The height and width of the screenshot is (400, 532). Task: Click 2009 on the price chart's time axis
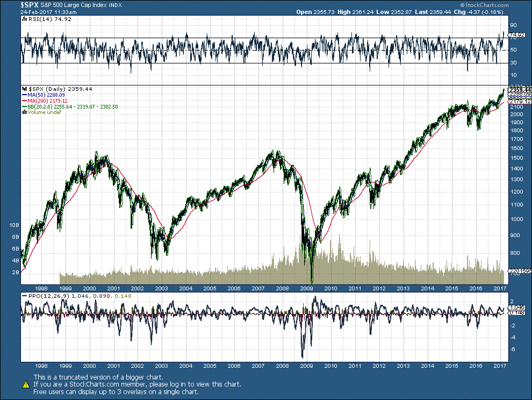click(306, 289)
